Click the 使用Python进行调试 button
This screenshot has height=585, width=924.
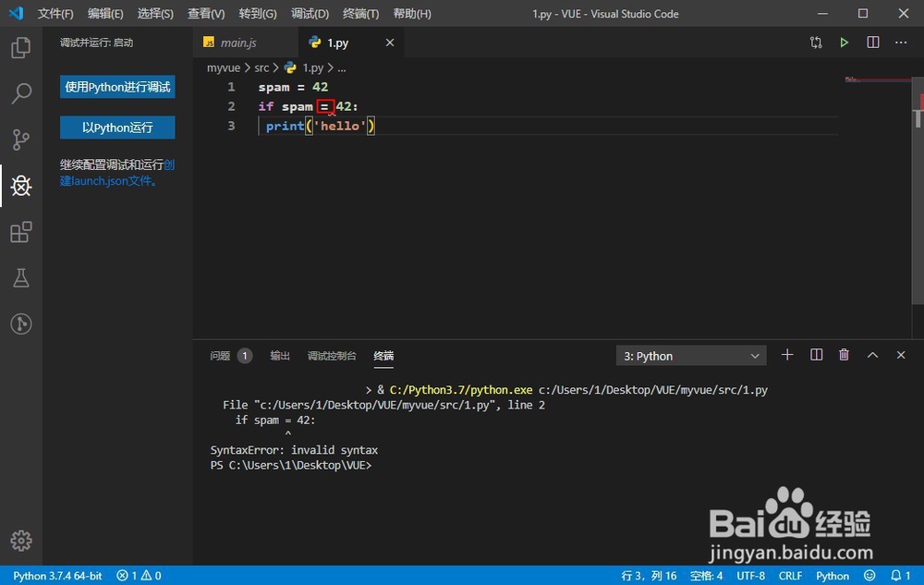point(117,87)
